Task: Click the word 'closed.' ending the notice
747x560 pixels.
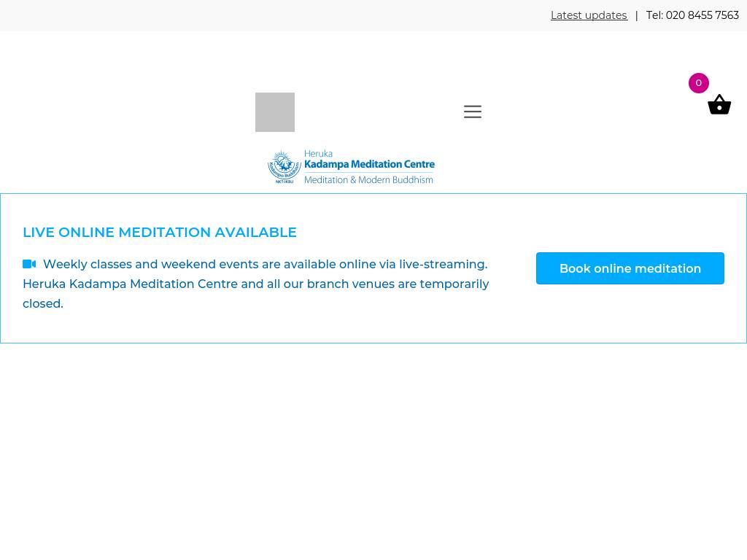Action: [43, 303]
